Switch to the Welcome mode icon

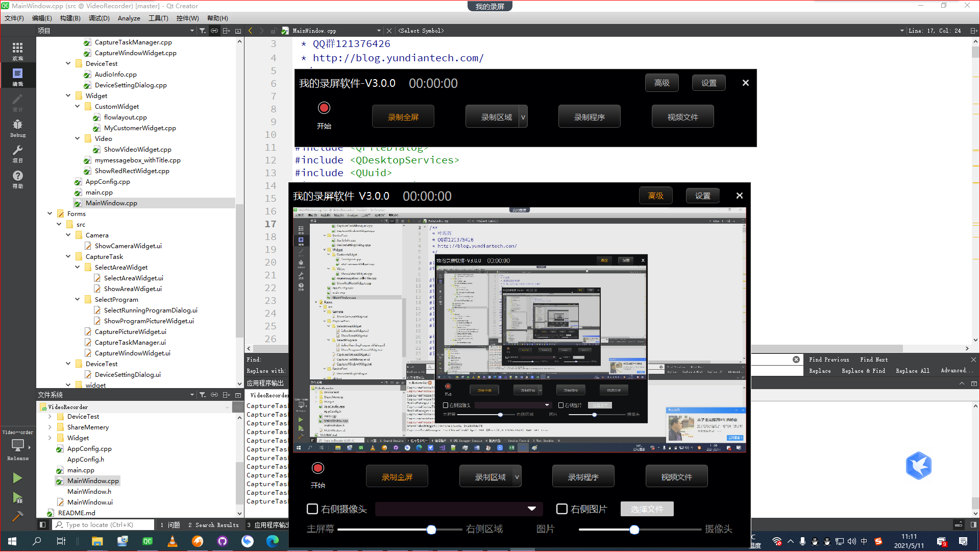click(x=17, y=51)
